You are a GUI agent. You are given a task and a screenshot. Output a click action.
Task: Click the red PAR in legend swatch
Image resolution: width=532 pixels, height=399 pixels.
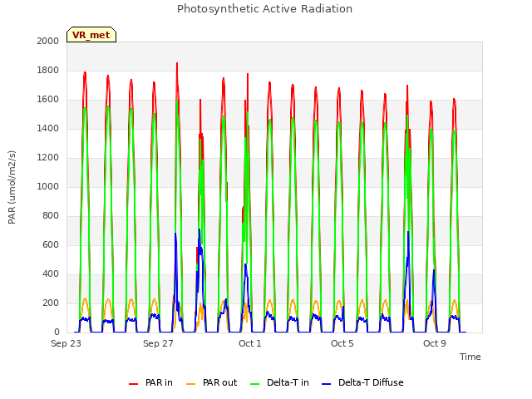pos(133,384)
